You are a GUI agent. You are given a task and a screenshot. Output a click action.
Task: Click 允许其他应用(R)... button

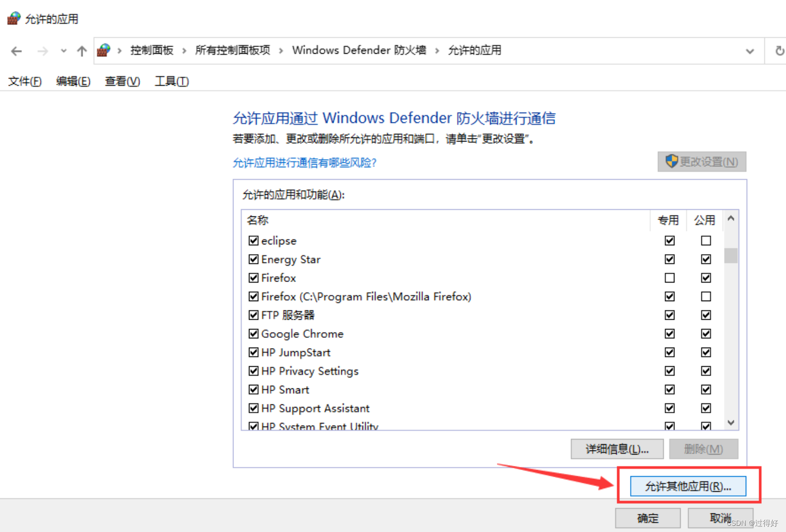pyautogui.click(x=688, y=486)
